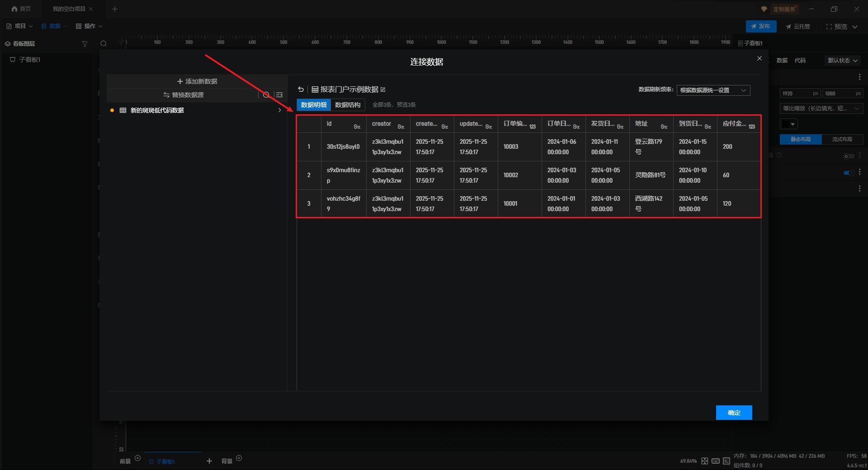Open the black background color swatch
This screenshot has width=868, height=470.
[x=788, y=124]
